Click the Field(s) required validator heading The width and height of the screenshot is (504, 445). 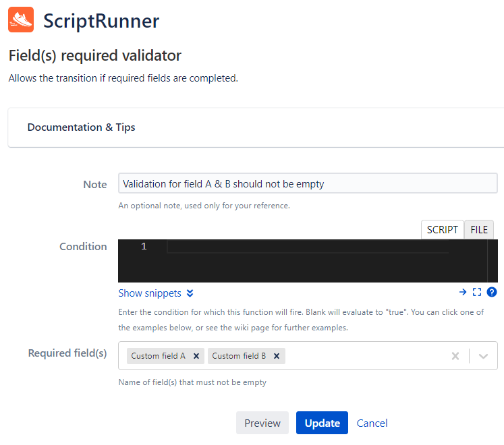tap(95, 55)
